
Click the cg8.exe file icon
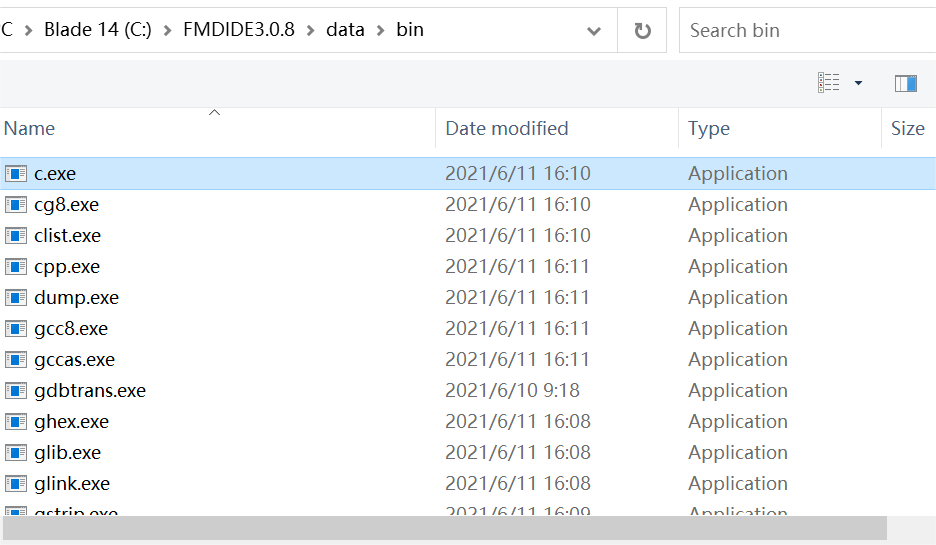tap(16, 204)
